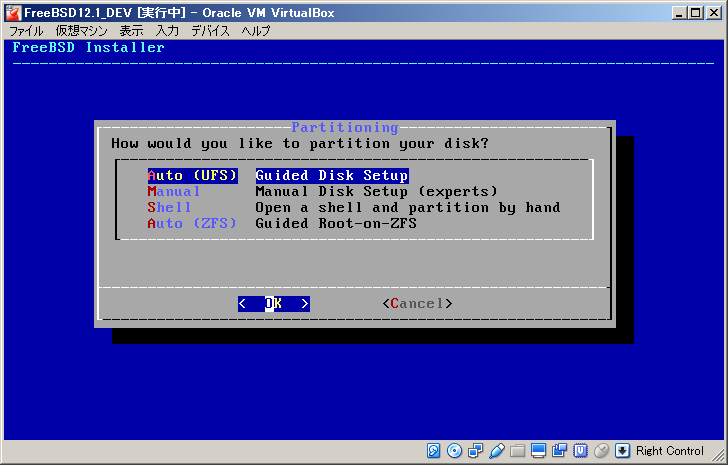Click the overlapping-screens recording status icon

pos(559,450)
